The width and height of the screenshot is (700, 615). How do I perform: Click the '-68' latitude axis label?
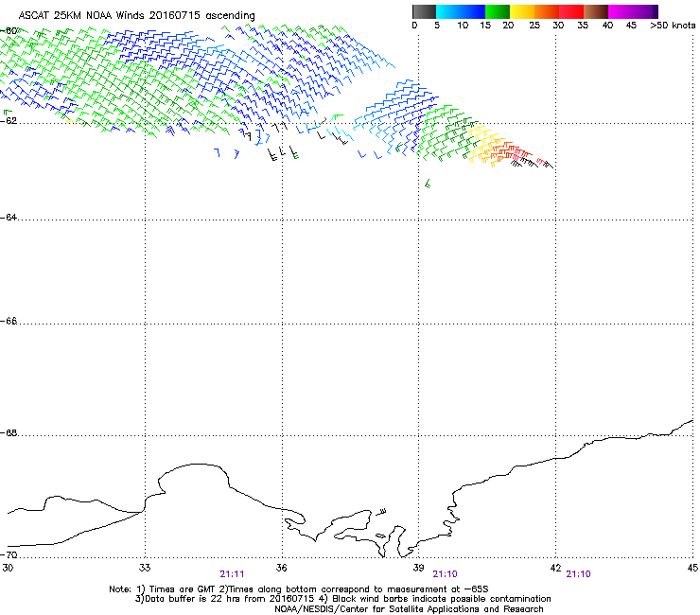(9, 433)
